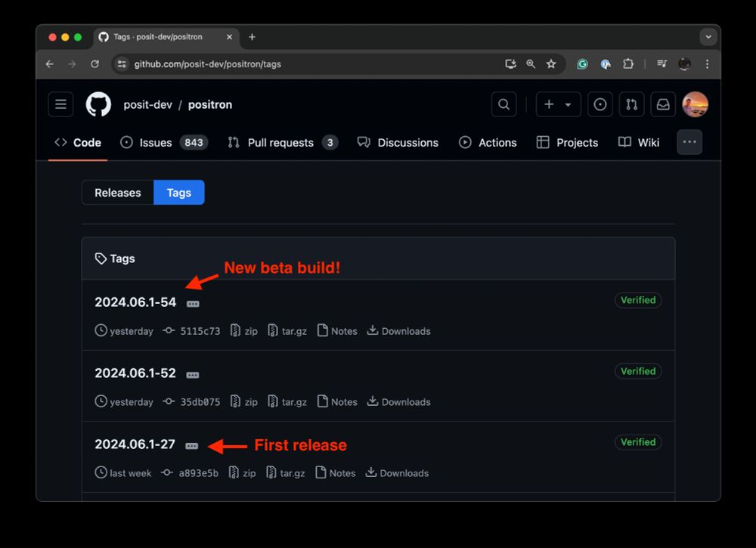Expand the create-new dropdown arrow

click(x=569, y=104)
